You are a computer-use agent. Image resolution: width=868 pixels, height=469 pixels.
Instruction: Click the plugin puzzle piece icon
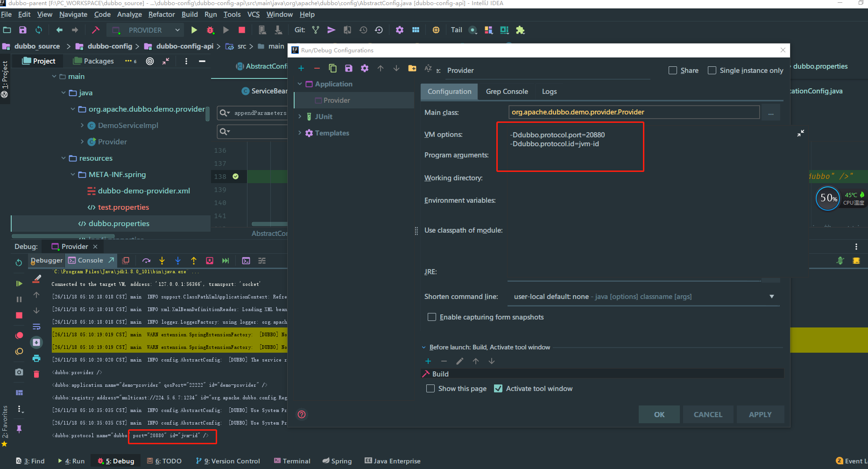tap(520, 30)
